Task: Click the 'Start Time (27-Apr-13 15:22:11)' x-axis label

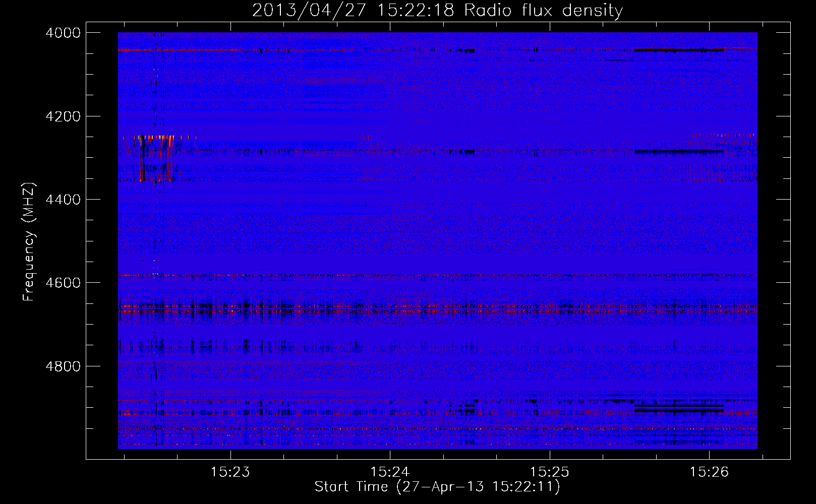Action: pos(437,487)
